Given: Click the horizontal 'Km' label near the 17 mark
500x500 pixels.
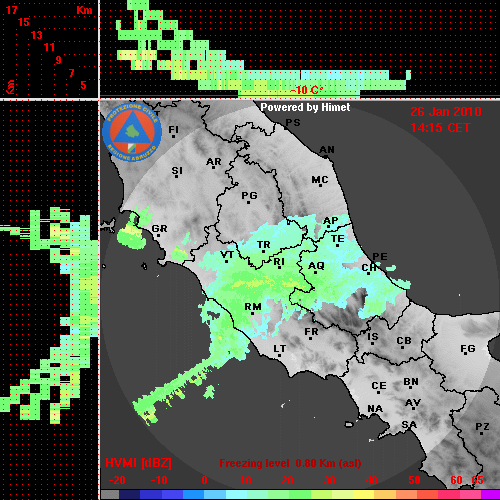Looking at the screenshot, I should [x=84, y=10].
